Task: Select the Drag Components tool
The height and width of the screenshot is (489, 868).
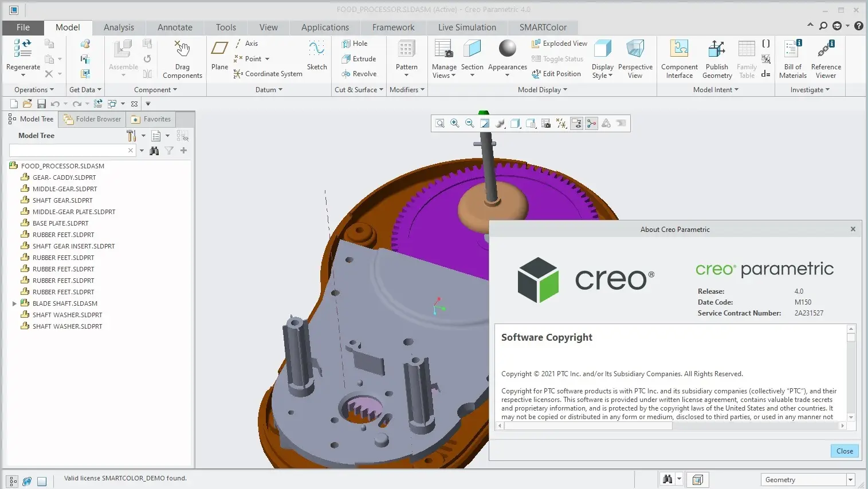Action: tap(182, 59)
